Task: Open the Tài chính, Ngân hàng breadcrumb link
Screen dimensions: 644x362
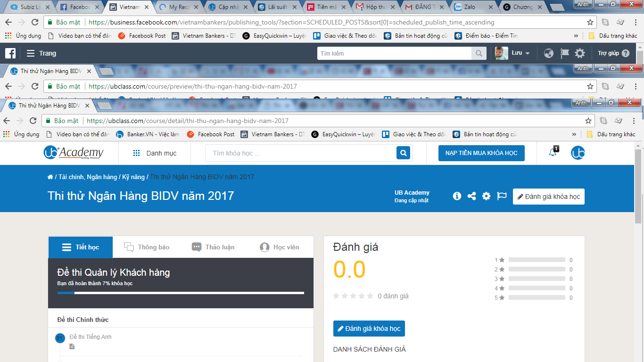Action: (x=88, y=177)
